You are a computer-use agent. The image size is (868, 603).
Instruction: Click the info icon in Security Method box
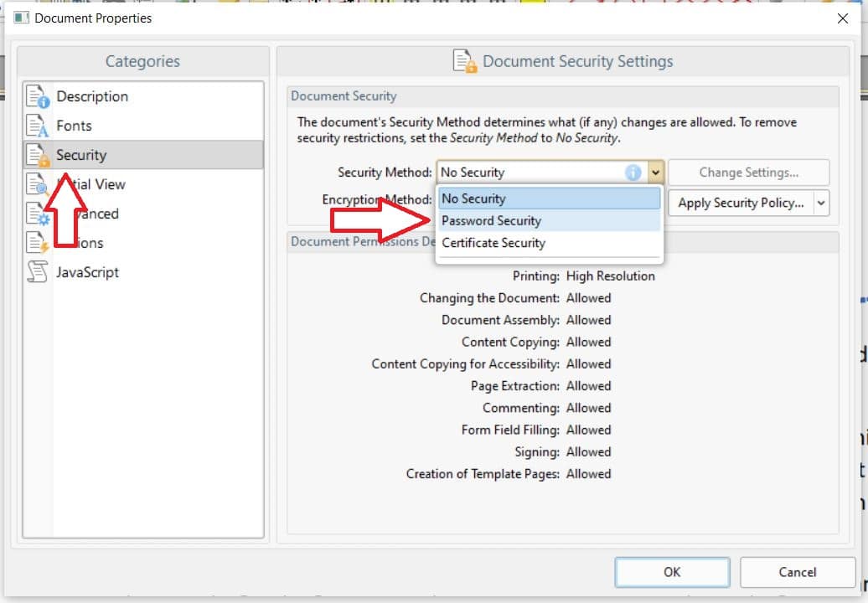tap(633, 173)
